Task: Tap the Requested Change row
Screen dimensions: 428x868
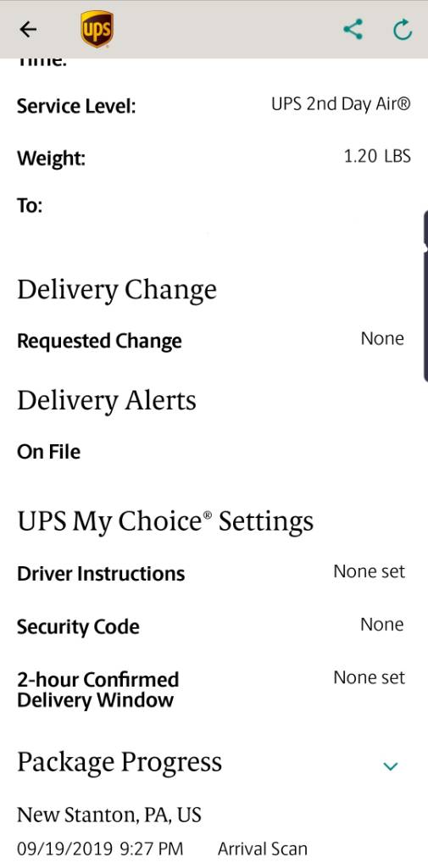Action: [214, 340]
